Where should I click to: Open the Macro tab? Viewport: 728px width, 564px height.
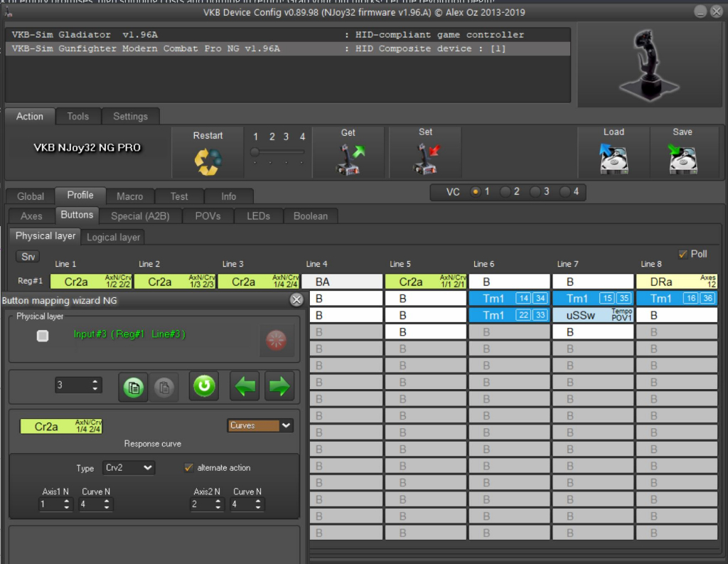pyautogui.click(x=129, y=196)
